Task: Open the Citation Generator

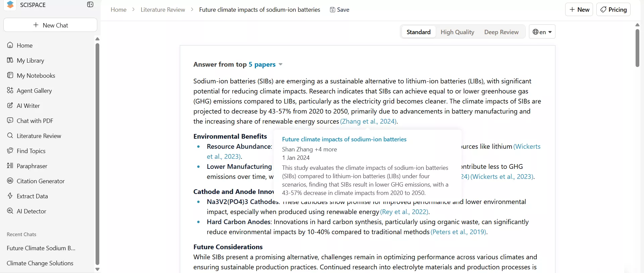Action: point(41,181)
